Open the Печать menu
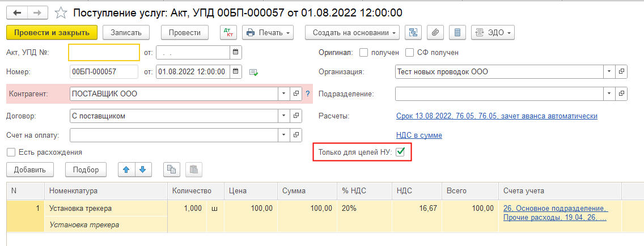The height and width of the screenshot is (246, 644). (268, 32)
